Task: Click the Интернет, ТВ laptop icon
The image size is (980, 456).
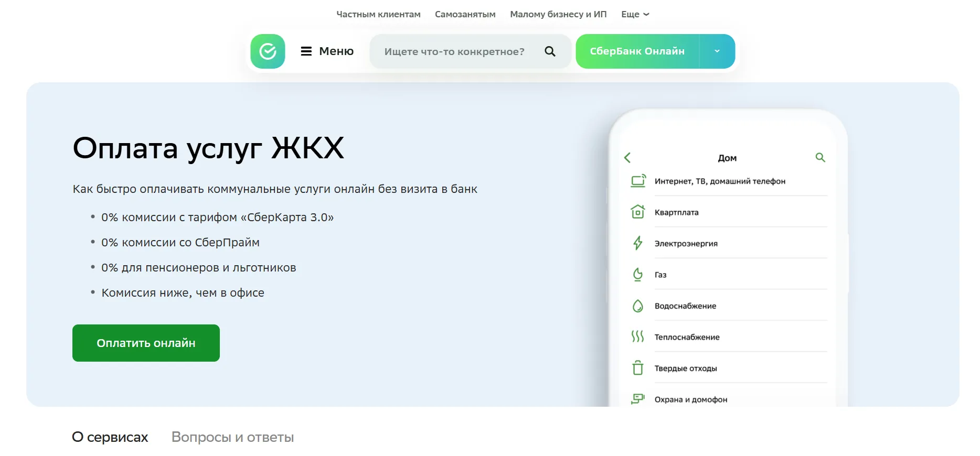Action: pyautogui.click(x=638, y=181)
